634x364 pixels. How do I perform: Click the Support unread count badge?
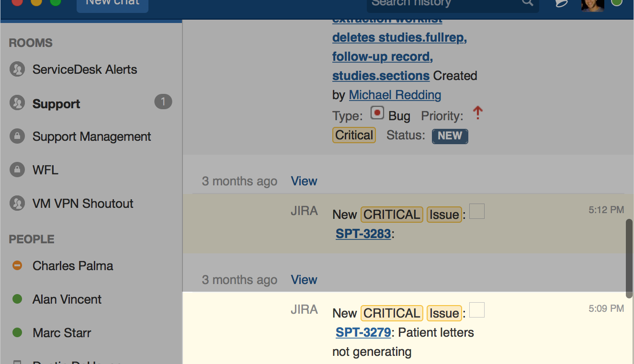point(163,102)
